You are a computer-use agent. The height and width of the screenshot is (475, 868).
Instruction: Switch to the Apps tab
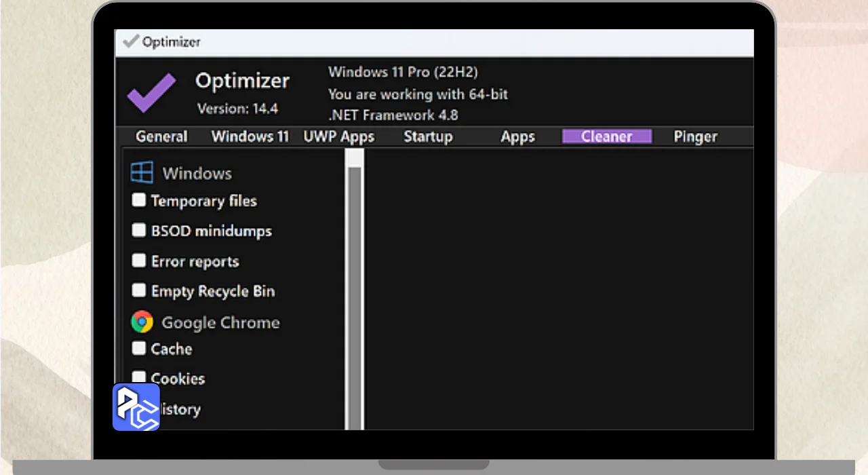[x=517, y=136]
